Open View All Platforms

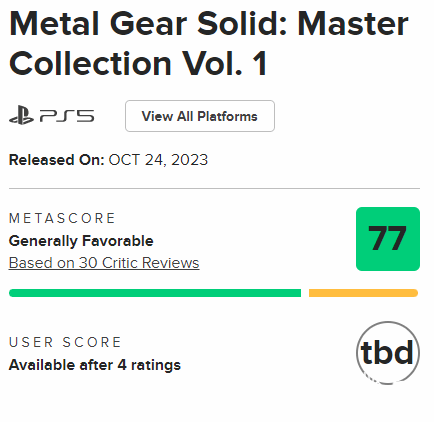[x=200, y=116]
